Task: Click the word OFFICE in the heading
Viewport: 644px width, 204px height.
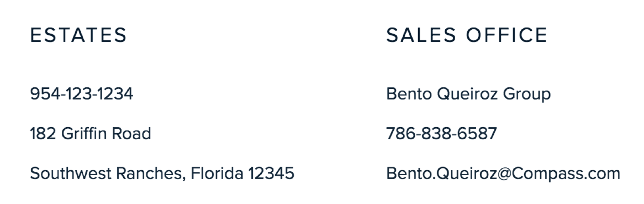Action: pyautogui.click(x=507, y=35)
